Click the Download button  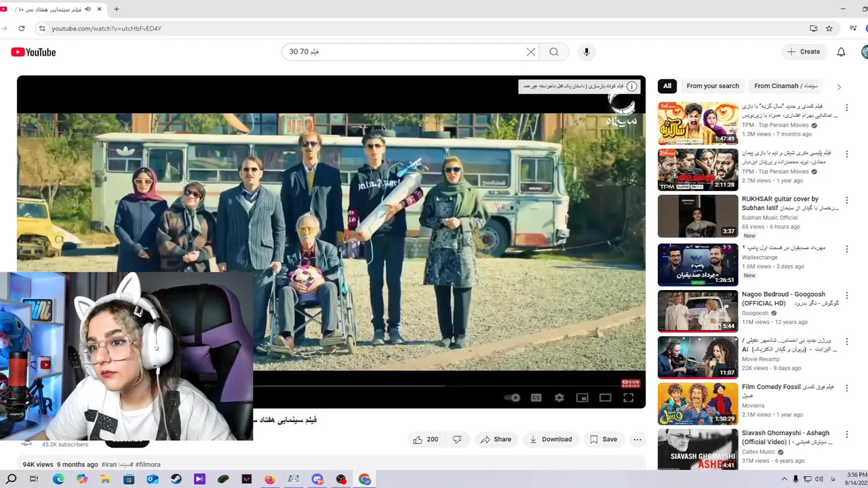tap(550, 439)
